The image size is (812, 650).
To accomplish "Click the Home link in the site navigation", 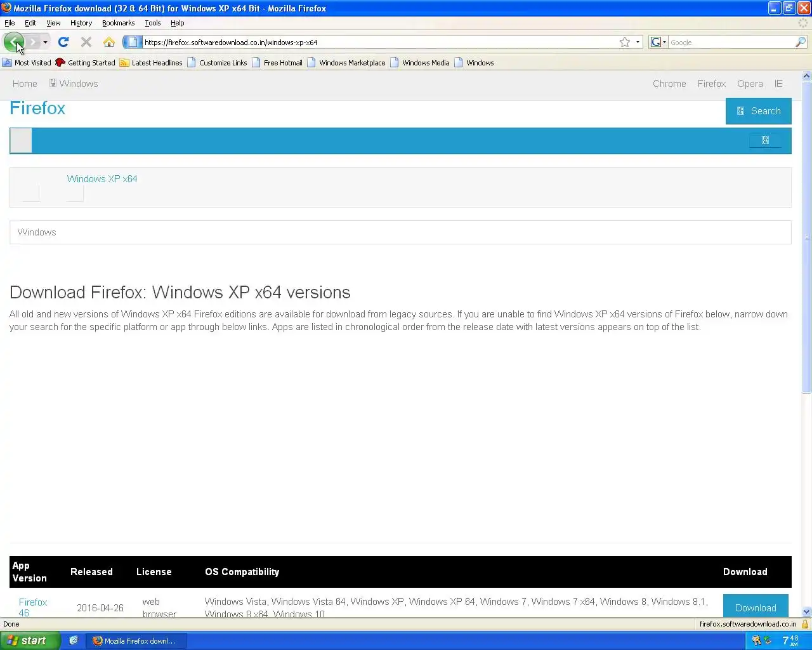I will (25, 84).
